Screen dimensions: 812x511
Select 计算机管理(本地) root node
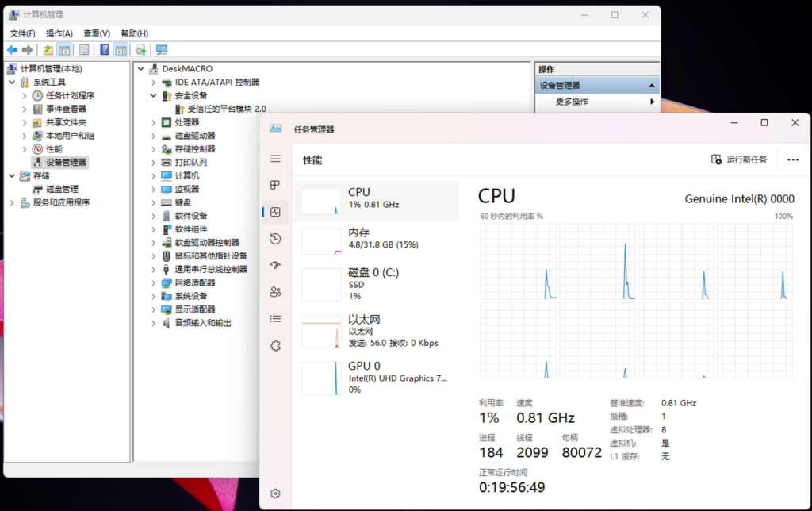(52, 69)
